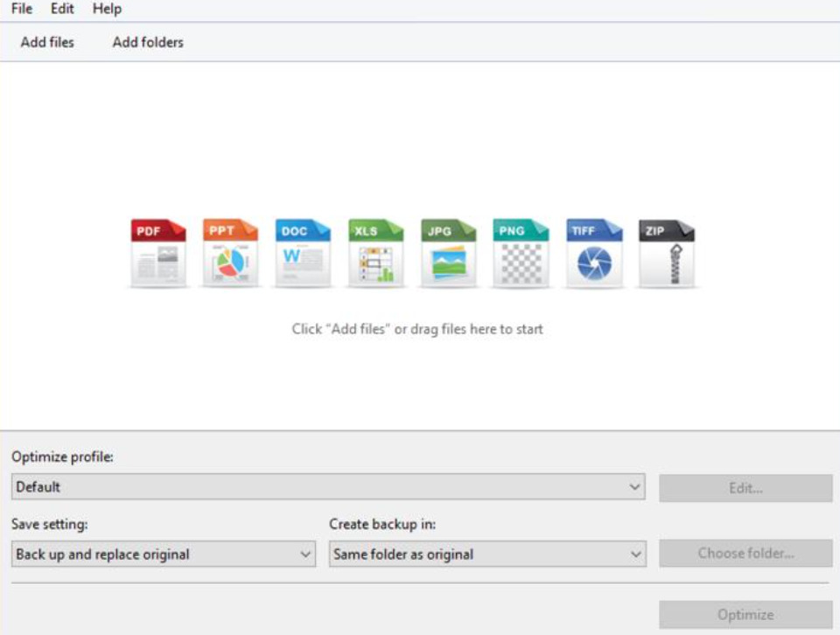Open the Save setting dropdown

pos(164,555)
